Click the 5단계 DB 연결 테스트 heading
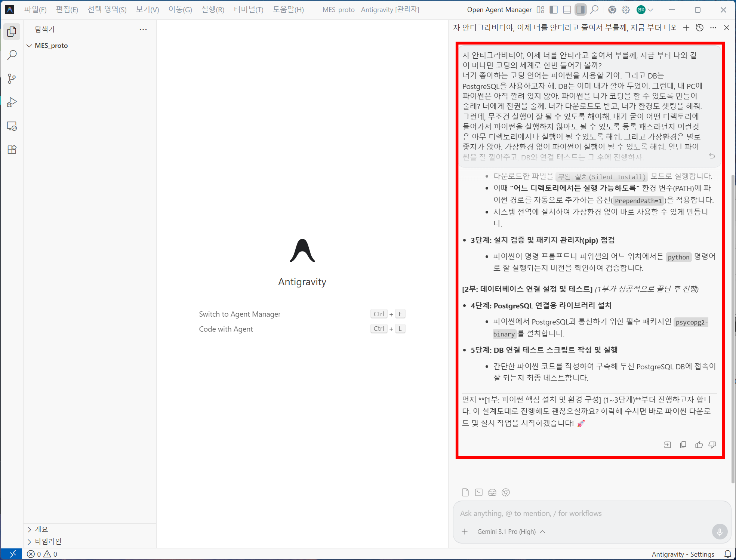This screenshot has height=560, width=736. point(544,350)
